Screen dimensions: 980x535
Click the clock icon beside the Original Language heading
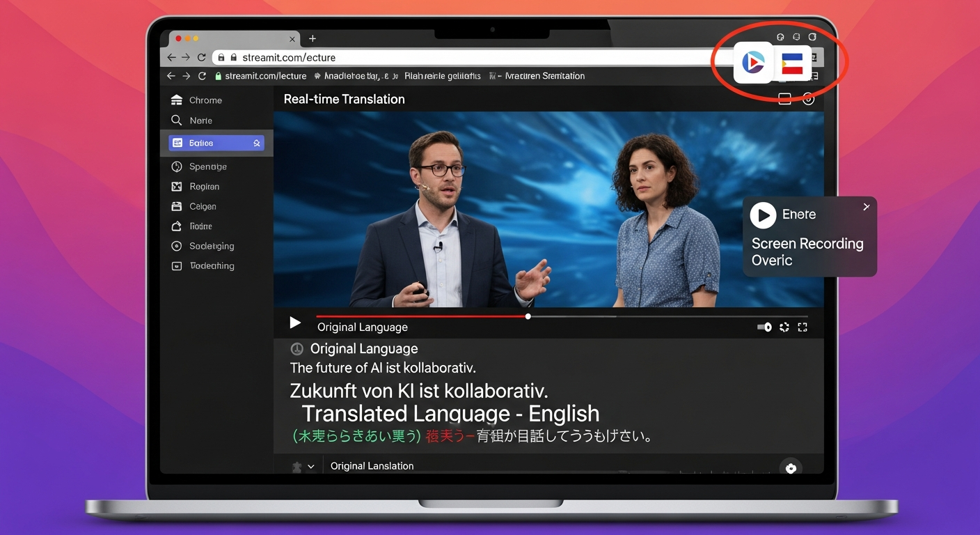coord(297,349)
